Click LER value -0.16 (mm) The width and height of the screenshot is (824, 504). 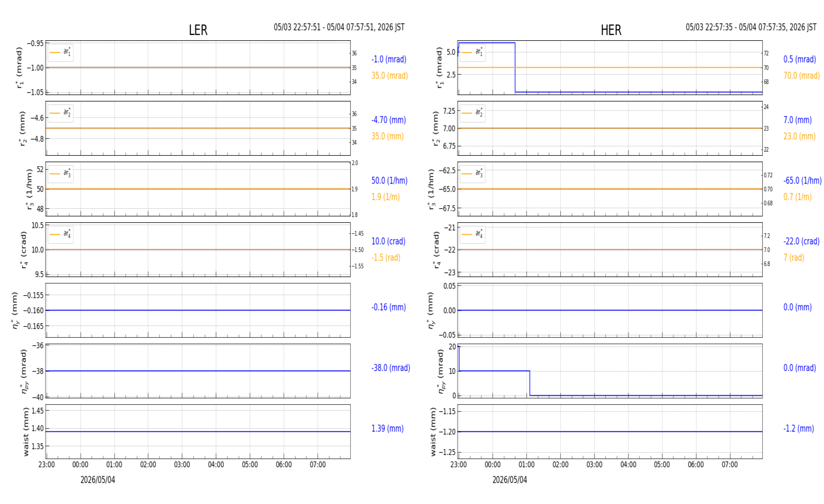click(387, 307)
